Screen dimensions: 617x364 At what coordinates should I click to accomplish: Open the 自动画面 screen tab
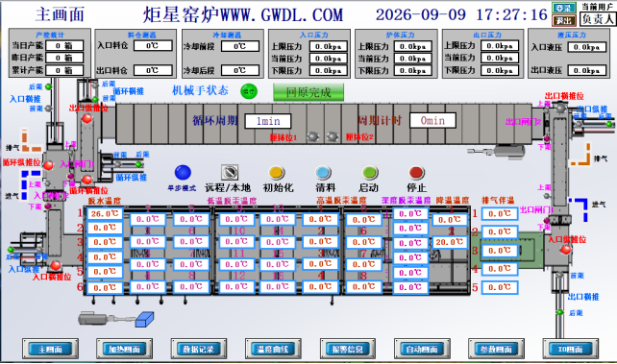point(422,349)
